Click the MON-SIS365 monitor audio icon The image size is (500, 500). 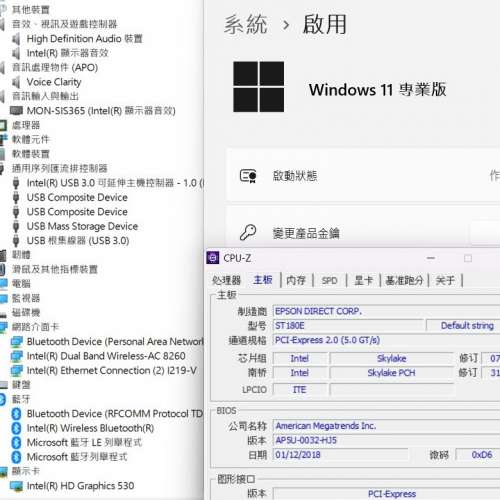(x=16, y=111)
